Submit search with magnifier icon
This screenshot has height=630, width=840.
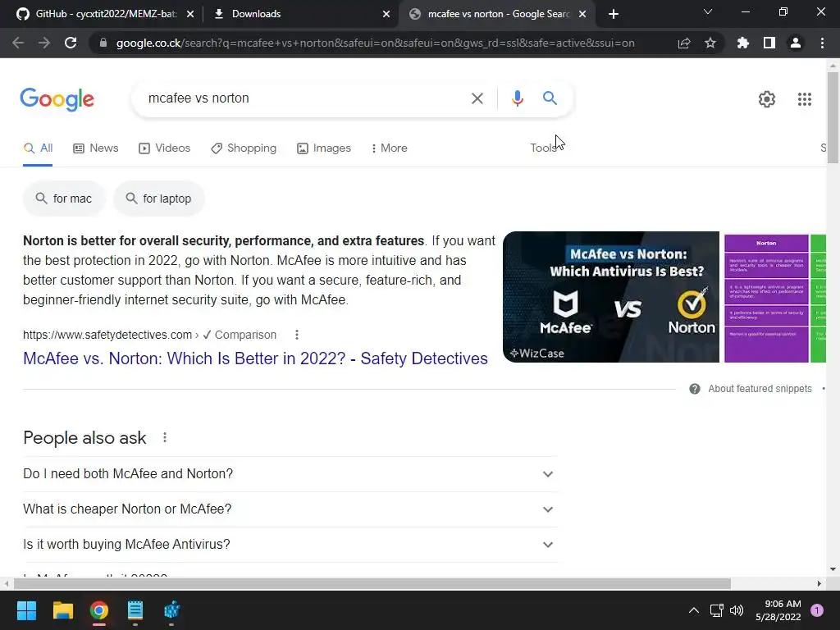pyautogui.click(x=550, y=98)
